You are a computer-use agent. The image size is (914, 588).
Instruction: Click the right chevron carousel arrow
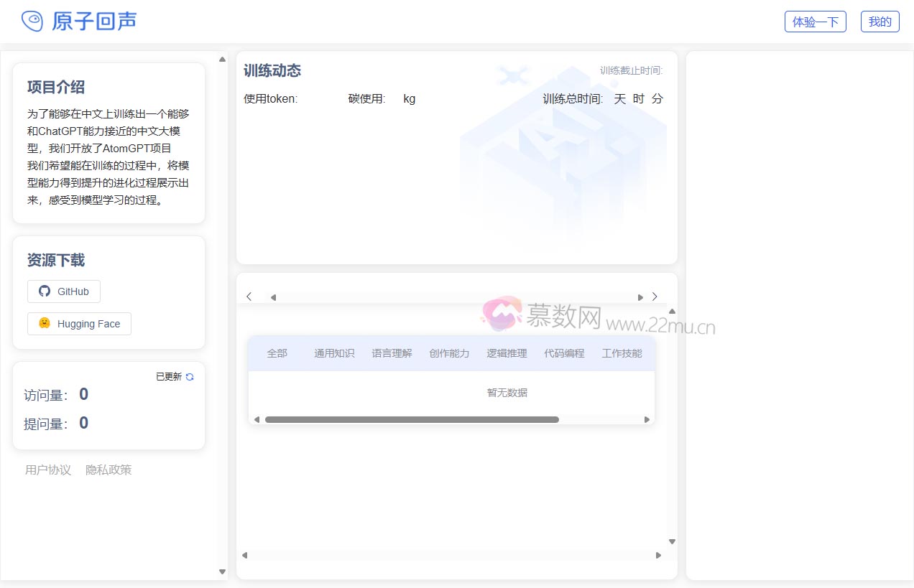click(655, 297)
